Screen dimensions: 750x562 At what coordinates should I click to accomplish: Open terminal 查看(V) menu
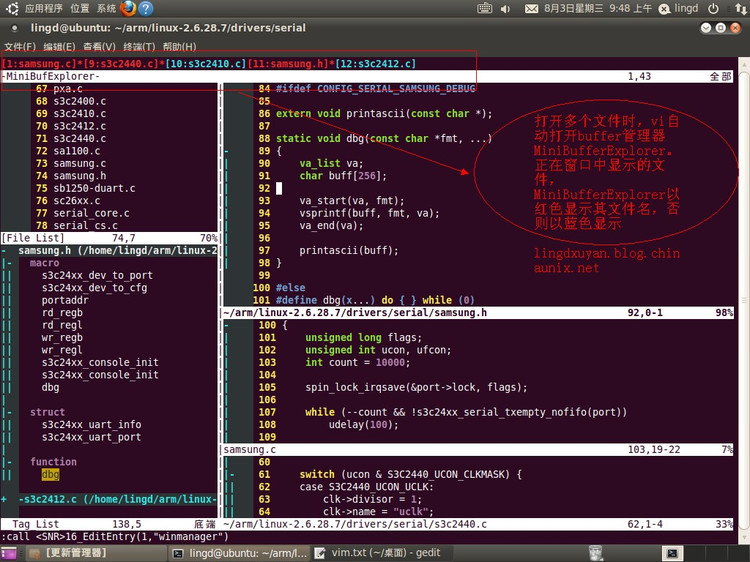(99, 46)
